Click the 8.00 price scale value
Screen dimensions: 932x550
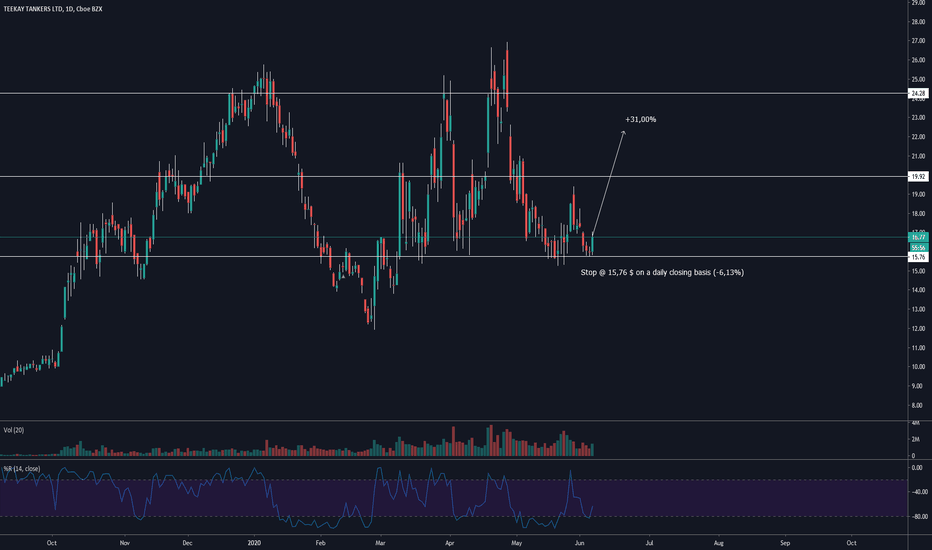coord(918,406)
